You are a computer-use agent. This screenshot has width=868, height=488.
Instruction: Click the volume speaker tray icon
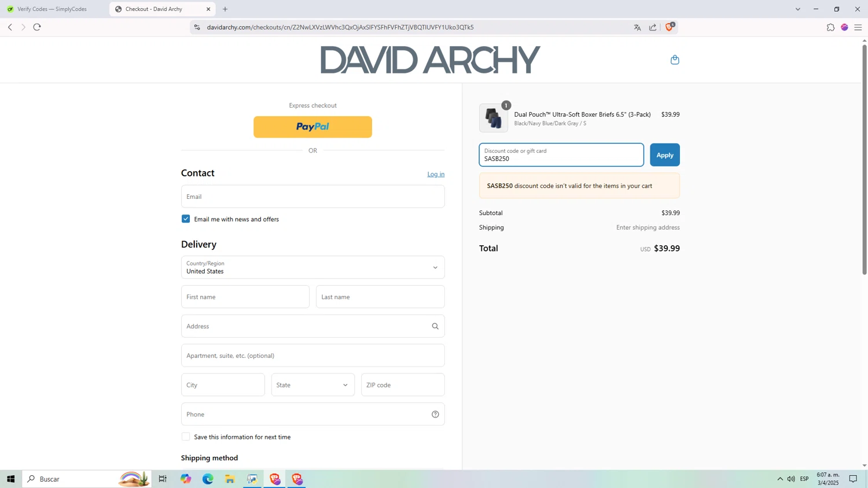[791, 479]
